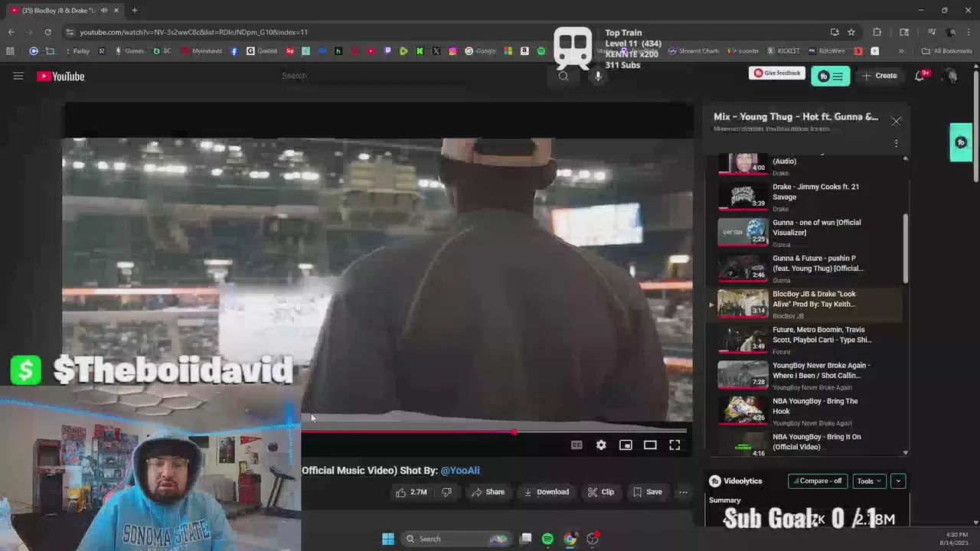Enter fullscreen on the video player
This screenshot has height=551, width=980.
click(x=675, y=445)
